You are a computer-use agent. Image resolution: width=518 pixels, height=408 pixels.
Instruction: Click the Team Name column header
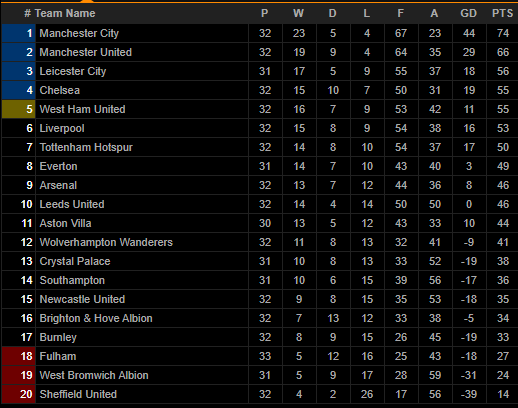pos(65,13)
